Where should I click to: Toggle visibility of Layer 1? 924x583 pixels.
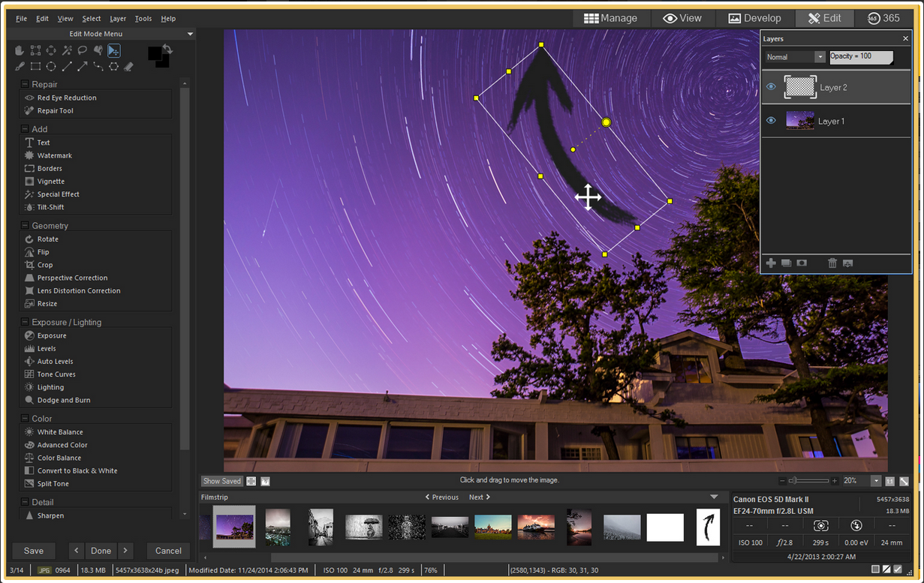tap(771, 121)
